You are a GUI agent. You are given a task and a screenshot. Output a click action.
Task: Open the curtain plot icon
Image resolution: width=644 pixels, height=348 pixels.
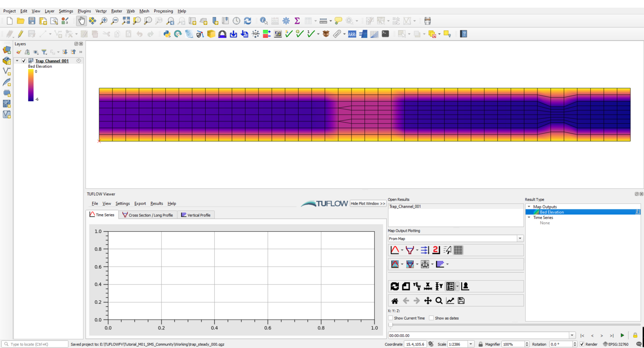pos(424,264)
